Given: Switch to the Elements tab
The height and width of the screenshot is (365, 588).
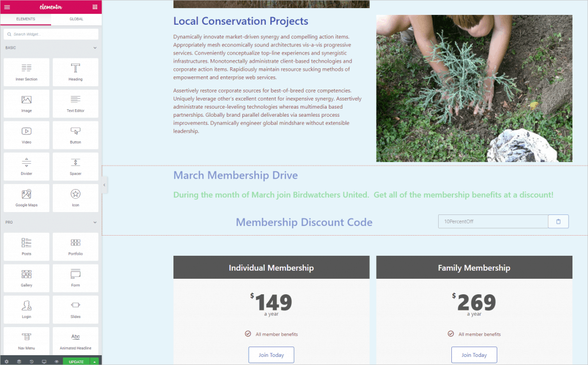Looking at the screenshot, I should [25, 19].
